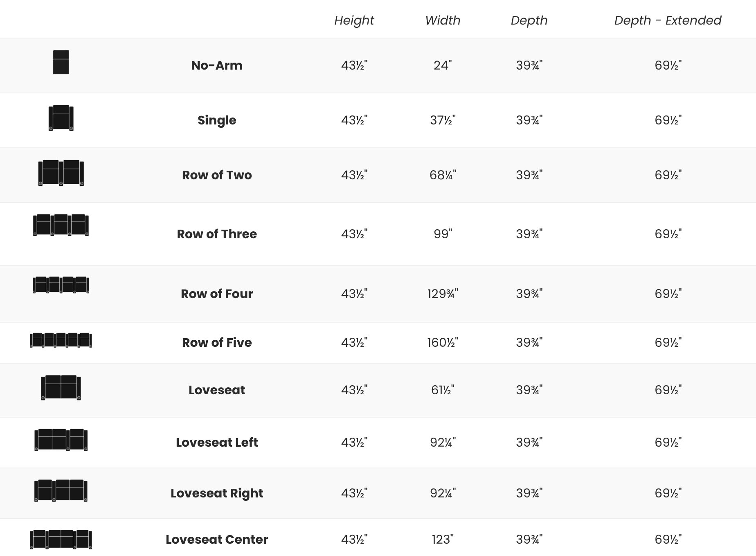
Task: Click the Loveseat Left configuration icon
Action: tap(61, 440)
